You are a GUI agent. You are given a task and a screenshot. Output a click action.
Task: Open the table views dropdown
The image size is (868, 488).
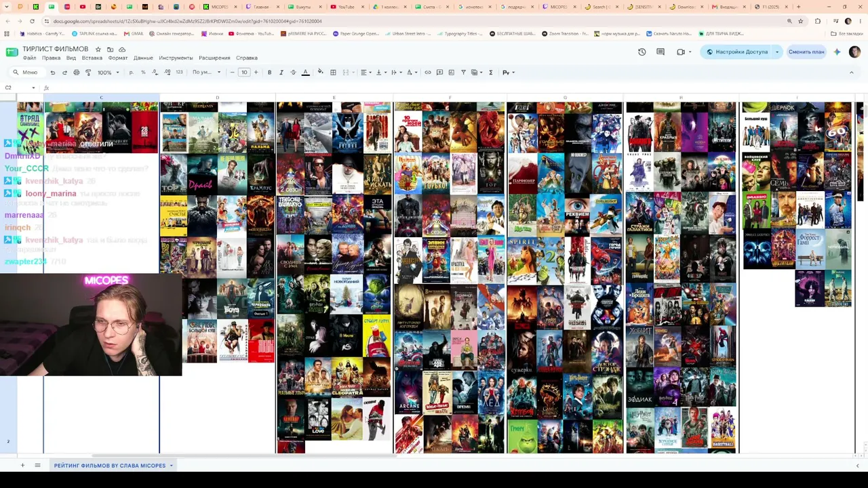point(477,73)
